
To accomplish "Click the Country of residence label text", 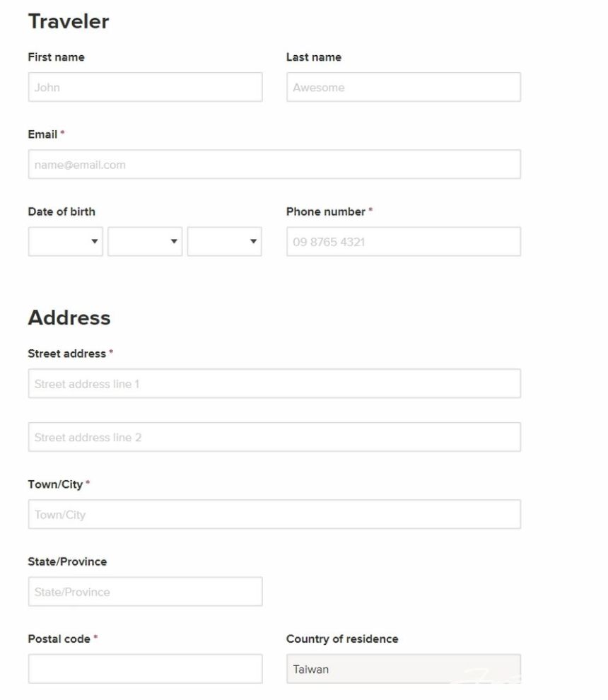I will click(342, 638).
